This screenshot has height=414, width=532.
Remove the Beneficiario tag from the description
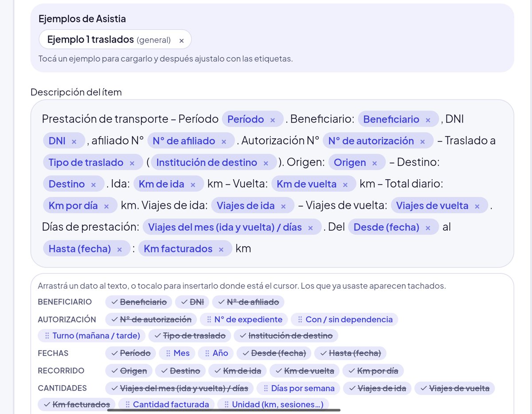428,120
